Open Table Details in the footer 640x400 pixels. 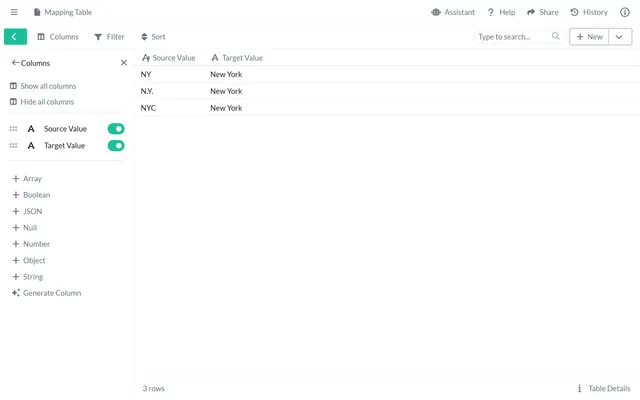[604, 388]
